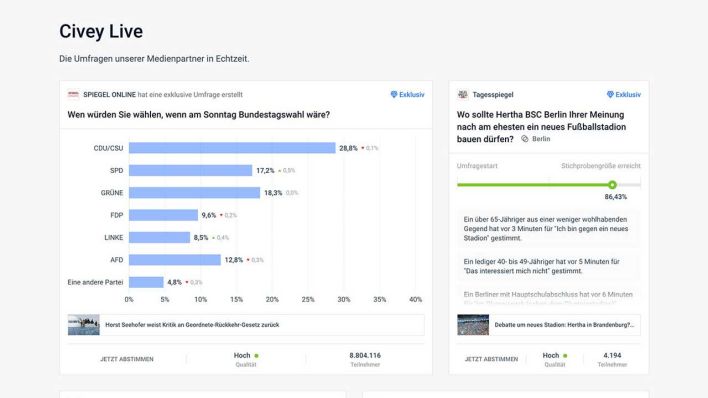The image size is (708, 398).
Task: Click the poll title about Hertha BSC stadium
Action: point(541,127)
